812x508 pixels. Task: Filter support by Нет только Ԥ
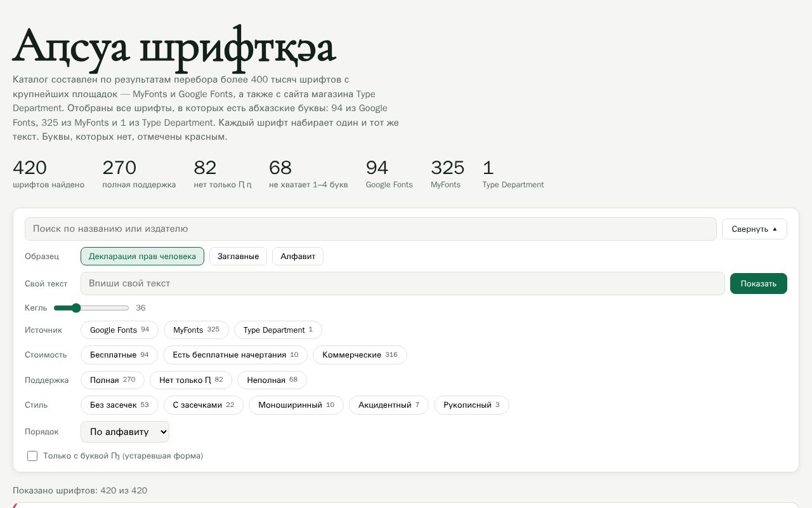191,380
